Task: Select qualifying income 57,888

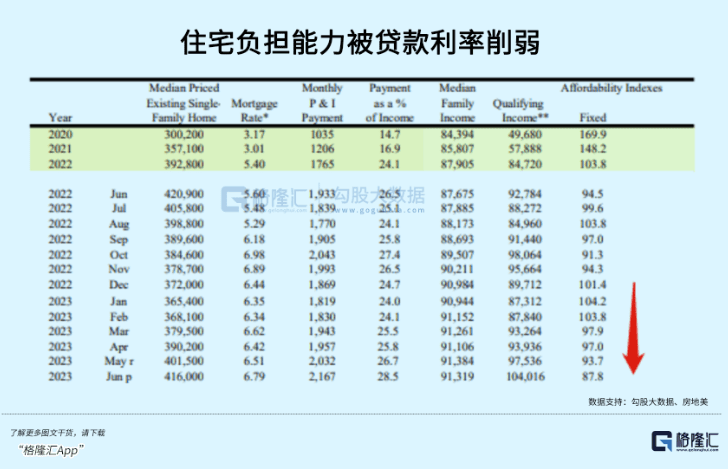Action: pos(525,149)
